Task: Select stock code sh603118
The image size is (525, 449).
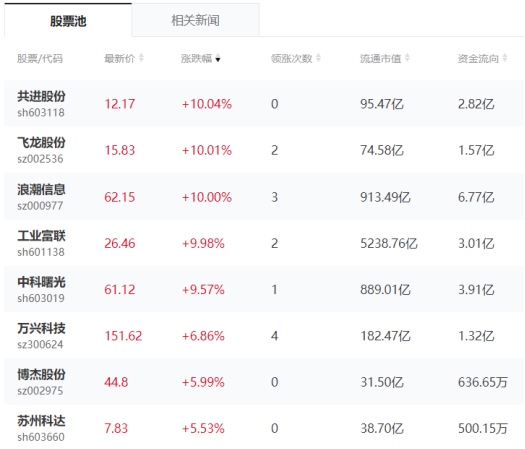Action: point(41,113)
